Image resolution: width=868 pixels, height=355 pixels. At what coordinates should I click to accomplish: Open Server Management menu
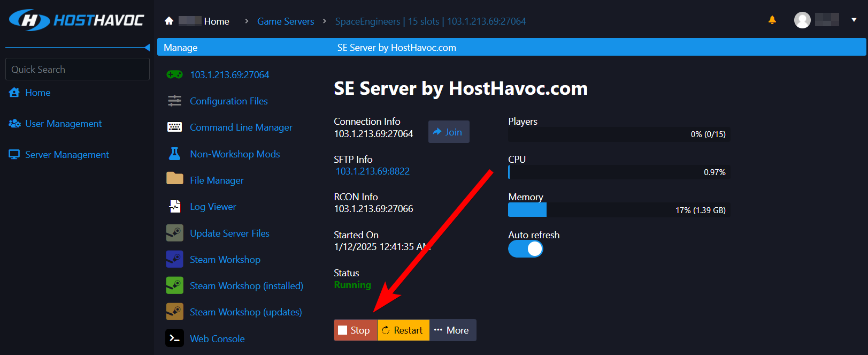67,155
